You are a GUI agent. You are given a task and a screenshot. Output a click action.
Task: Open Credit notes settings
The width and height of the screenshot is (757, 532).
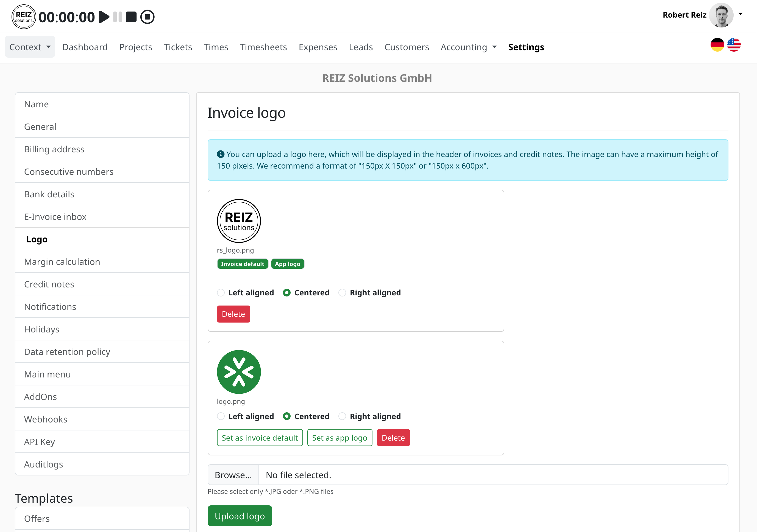tap(102, 284)
